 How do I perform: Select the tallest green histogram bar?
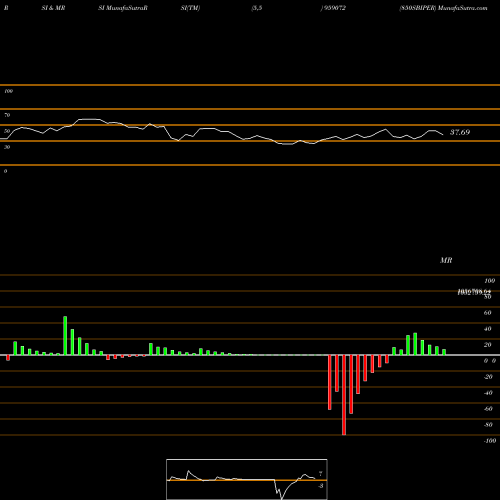tap(65, 336)
